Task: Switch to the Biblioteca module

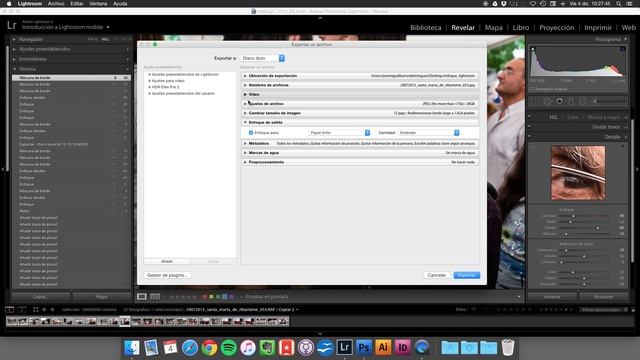Action: (426, 28)
